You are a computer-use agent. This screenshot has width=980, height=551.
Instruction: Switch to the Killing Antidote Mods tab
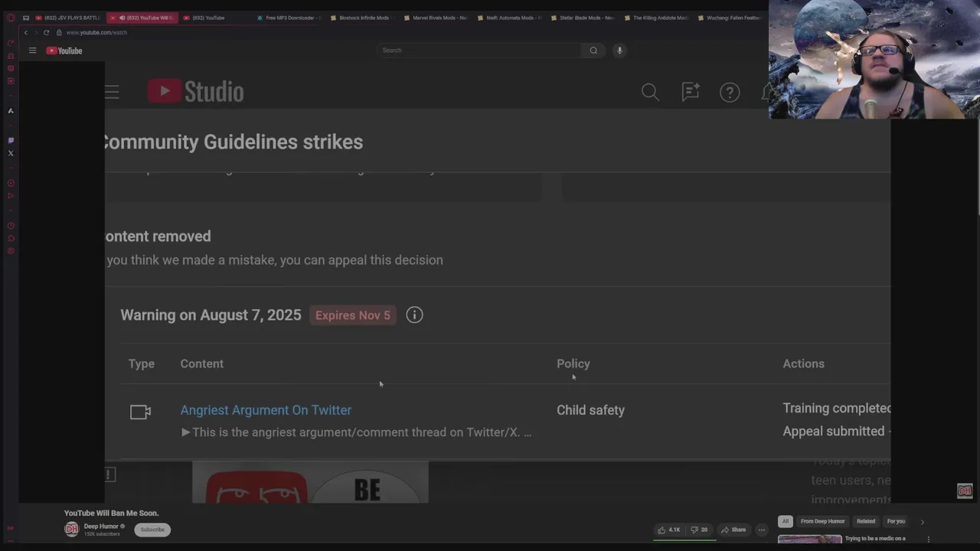click(x=657, y=18)
